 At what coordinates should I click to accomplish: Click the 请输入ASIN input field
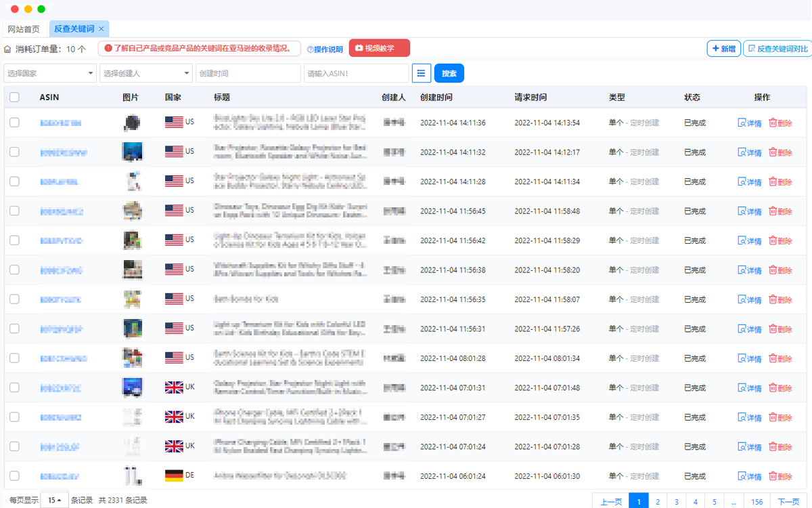356,73
